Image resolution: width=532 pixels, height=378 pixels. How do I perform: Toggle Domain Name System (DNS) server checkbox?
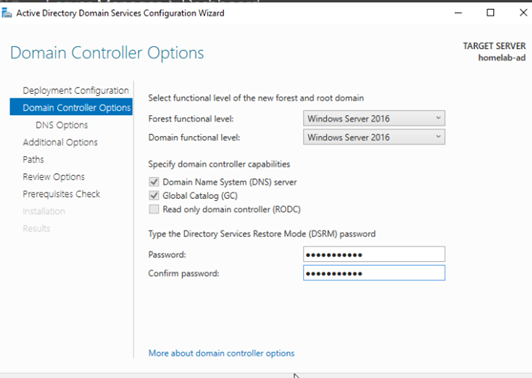[x=154, y=182]
